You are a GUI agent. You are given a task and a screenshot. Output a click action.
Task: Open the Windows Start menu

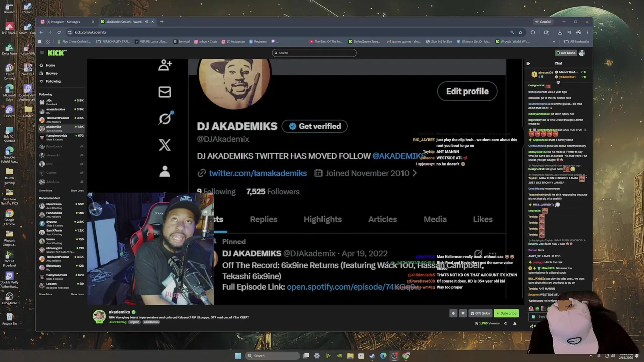click(x=238, y=356)
